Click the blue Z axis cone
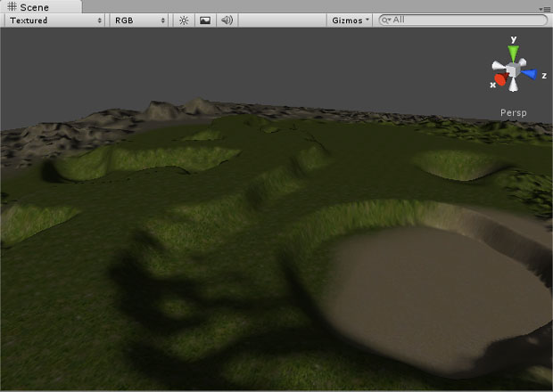Screen dimensions: 553x392 (530, 75)
